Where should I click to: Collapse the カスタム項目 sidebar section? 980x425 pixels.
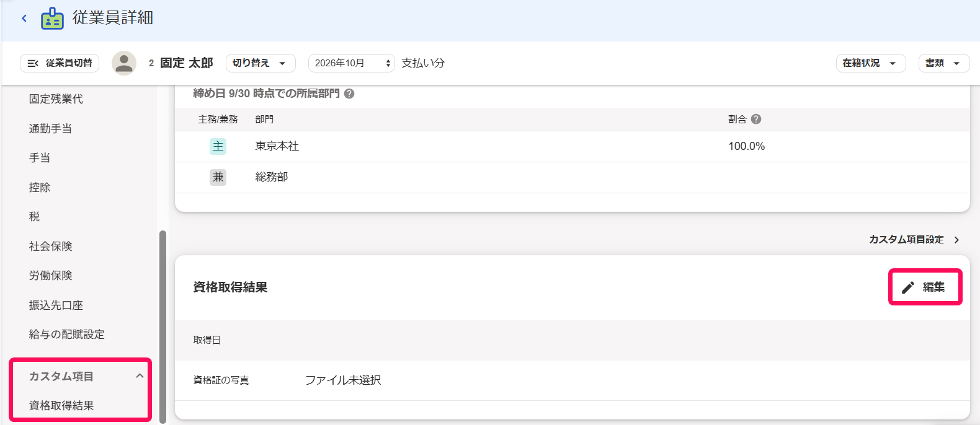pyautogui.click(x=140, y=376)
